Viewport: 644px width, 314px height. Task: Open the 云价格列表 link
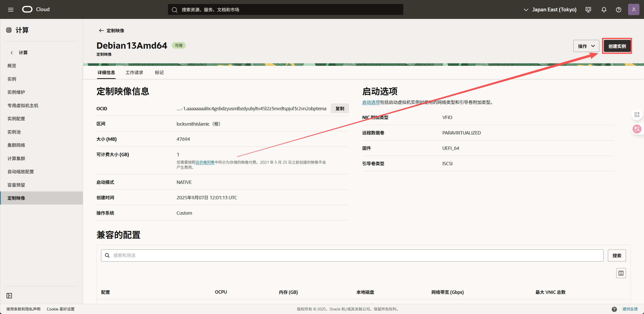[205, 162]
